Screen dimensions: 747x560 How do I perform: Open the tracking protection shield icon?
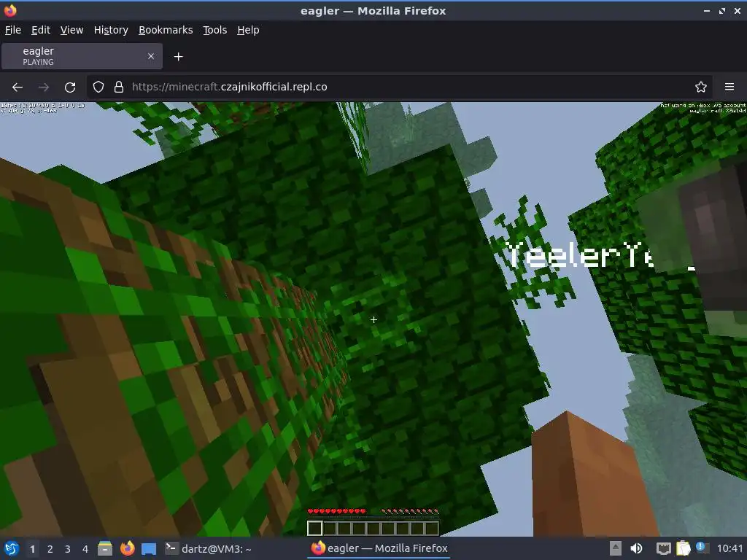[x=98, y=87]
